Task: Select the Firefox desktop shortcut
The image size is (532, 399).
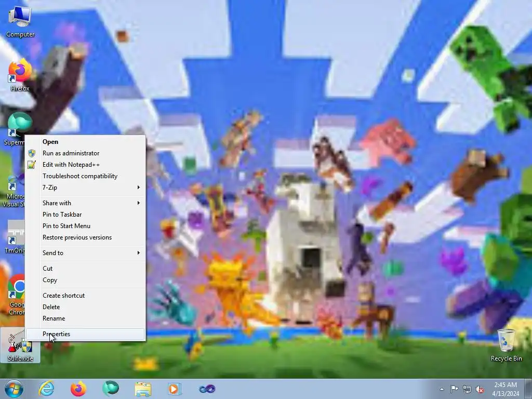Action: tap(20, 75)
